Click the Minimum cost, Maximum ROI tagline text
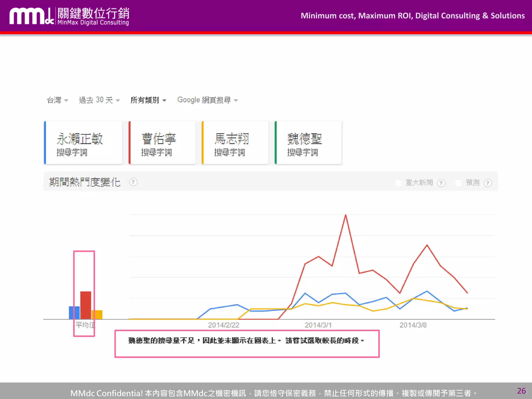532x399 pixels. (x=413, y=16)
